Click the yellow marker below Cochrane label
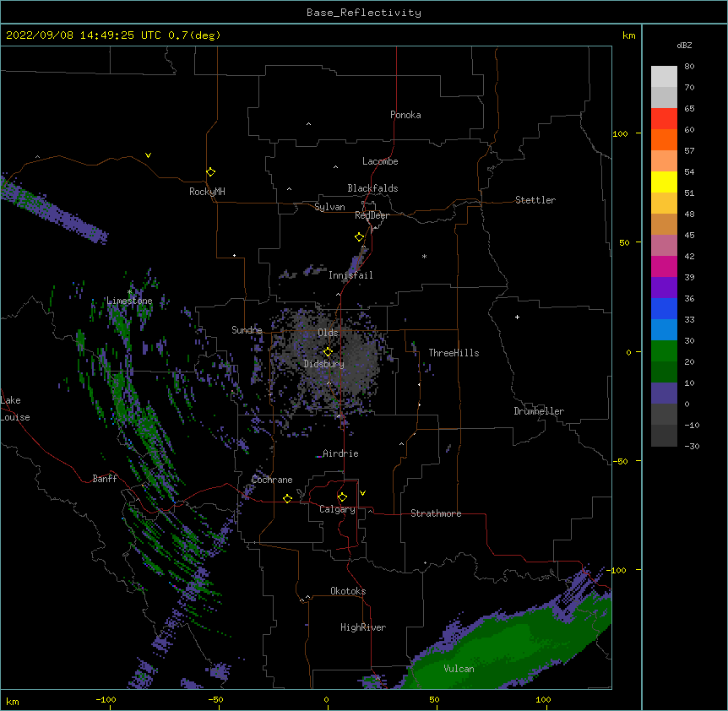The height and width of the screenshot is (711, 728). tap(287, 498)
